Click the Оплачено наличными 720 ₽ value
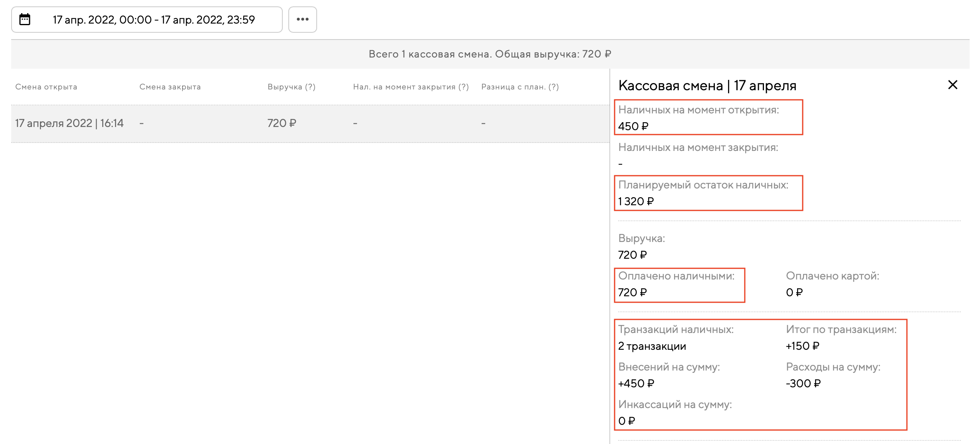Viewport: 980px width, 444px height. (632, 293)
